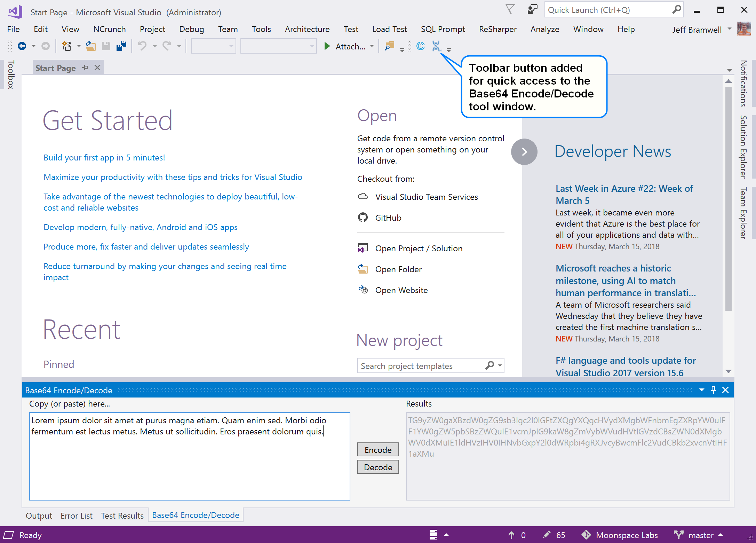Open 'Develop modern, fully-native, Android and iOS apps' link
Viewport: 756px width, 543px height.
[x=141, y=227]
